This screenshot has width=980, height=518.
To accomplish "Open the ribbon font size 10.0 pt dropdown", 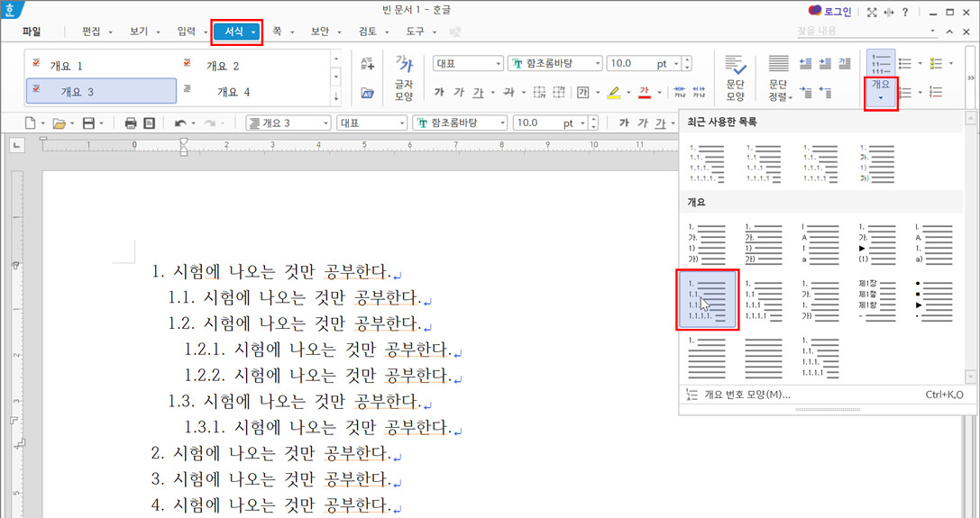I will point(676,64).
